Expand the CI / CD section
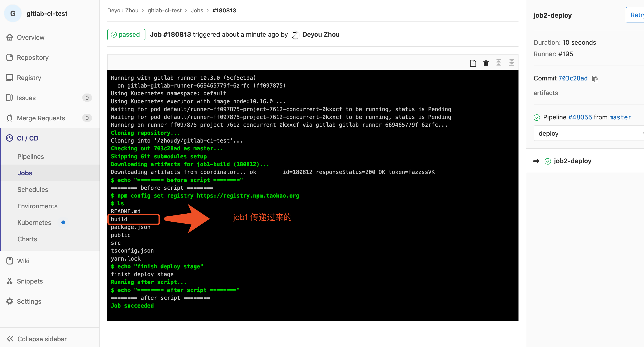Image resolution: width=644 pixels, height=347 pixels. (x=27, y=138)
